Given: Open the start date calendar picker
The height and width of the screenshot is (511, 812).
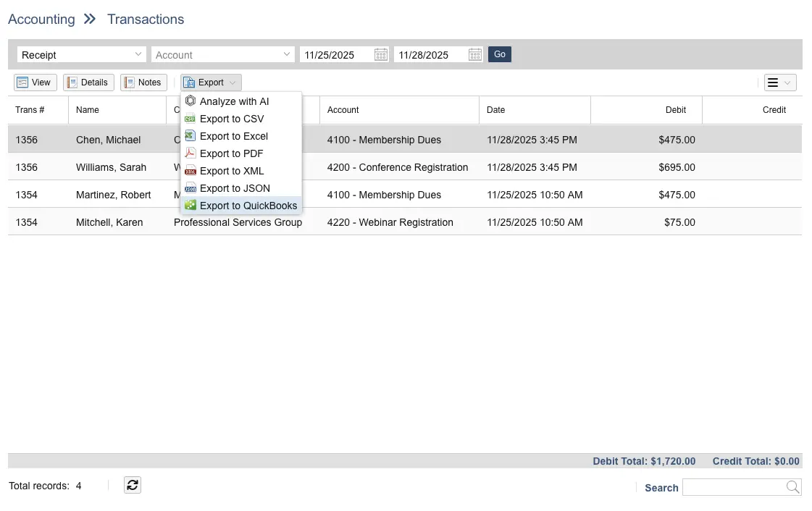Looking at the screenshot, I should pyautogui.click(x=380, y=54).
